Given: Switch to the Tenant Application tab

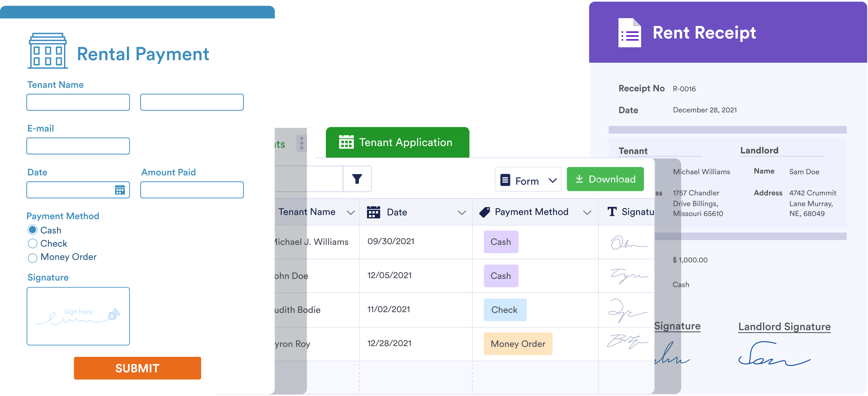Looking at the screenshot, I should coord(406,142).
